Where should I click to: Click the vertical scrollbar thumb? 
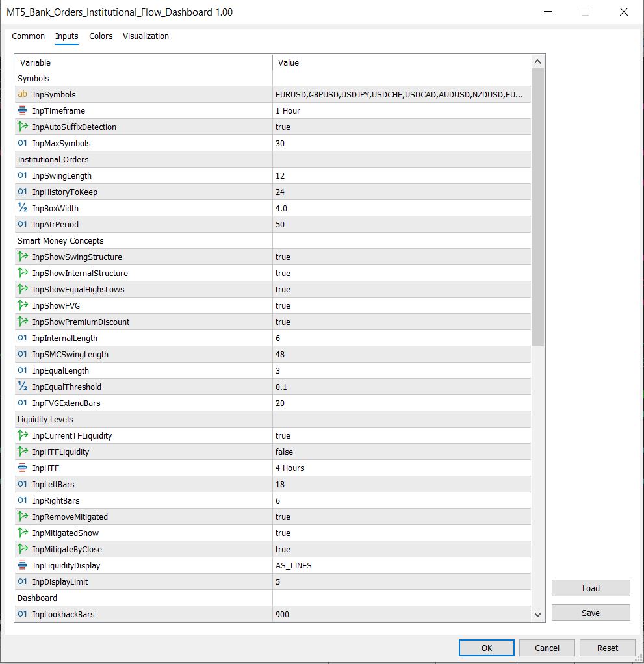coord(537,207)
